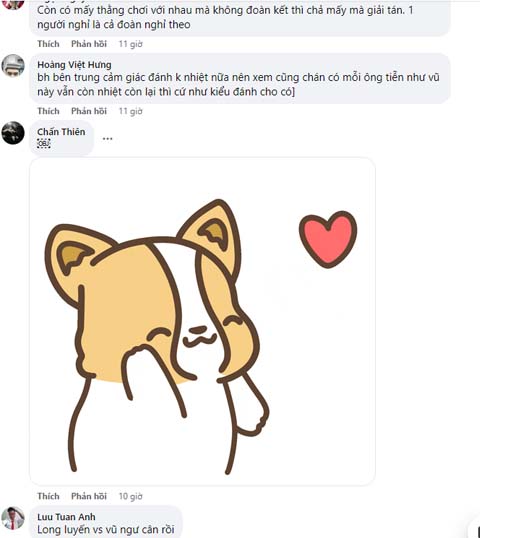Reply to the topmost comment about đoàn kết
The height and width of the screenshot is (538, 506).
pyautogui.click(x=89, y=44)
